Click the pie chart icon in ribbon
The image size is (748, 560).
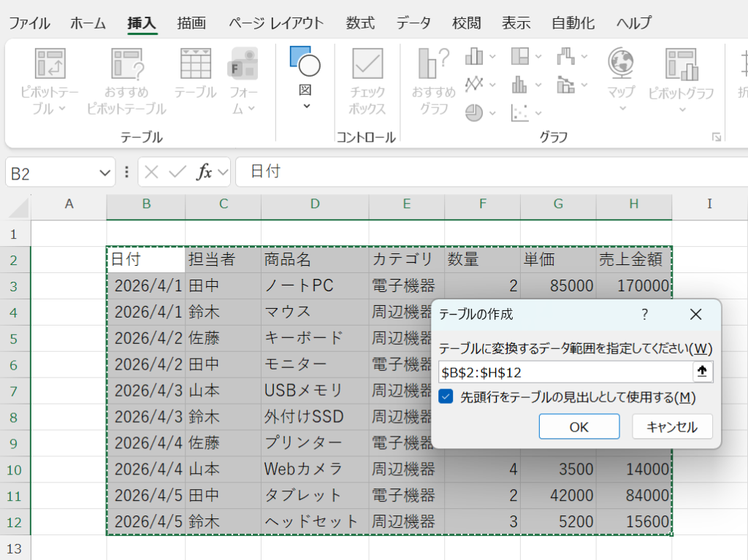pyautogui.click(x=475, y=112)
